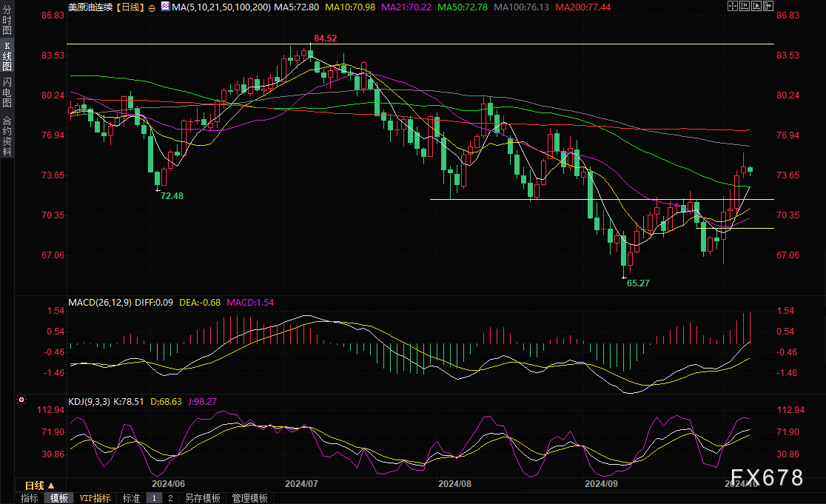Open the 闪电图 side tab

pos(7,93)
